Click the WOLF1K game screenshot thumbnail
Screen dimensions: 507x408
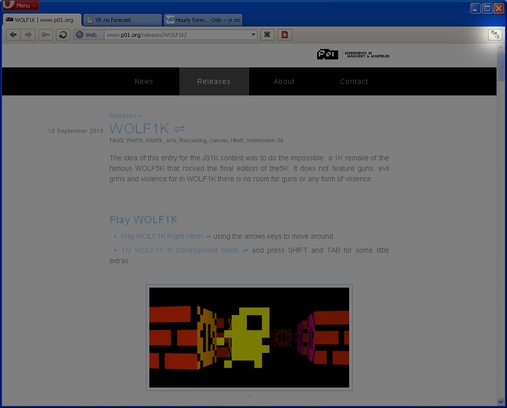(249, 337)
